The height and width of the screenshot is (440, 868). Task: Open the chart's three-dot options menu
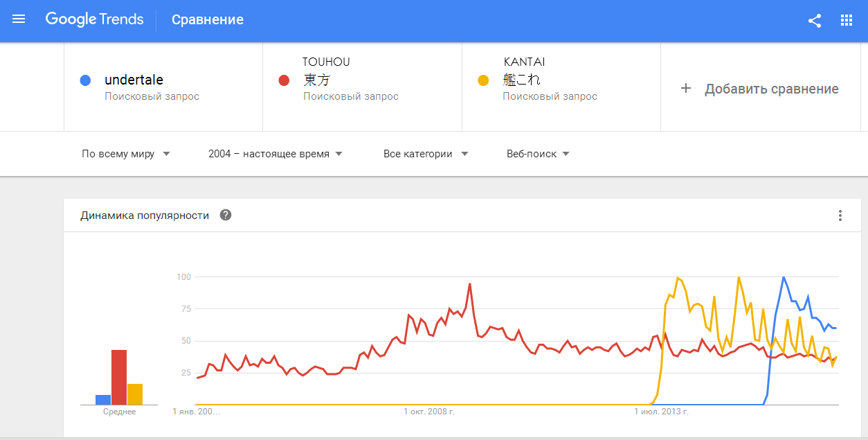click(x=840, y=215)
